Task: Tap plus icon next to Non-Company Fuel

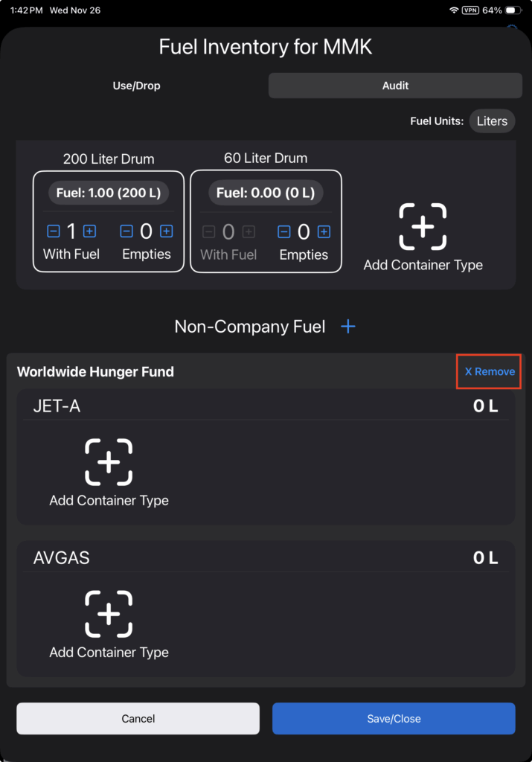Action: [347, 327]
